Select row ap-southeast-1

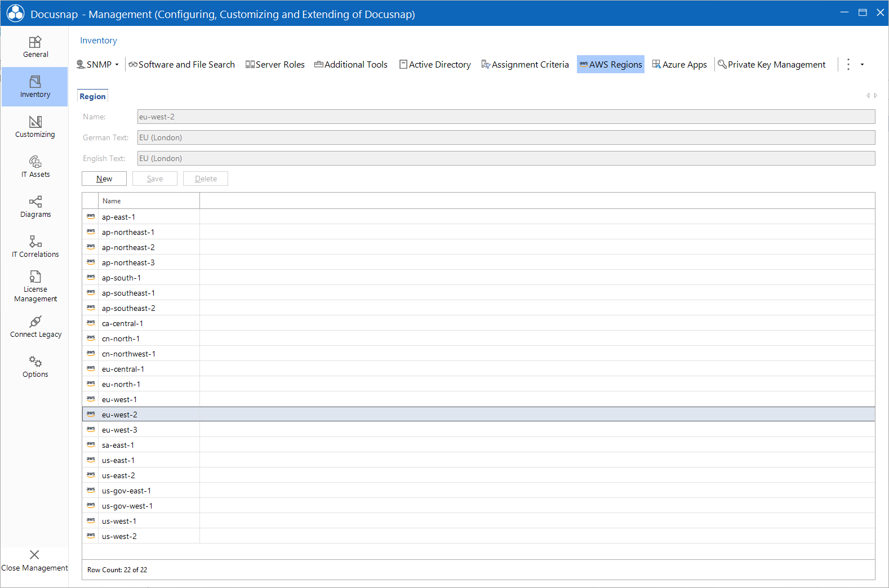pyautogui.click(x=478, y=293)
